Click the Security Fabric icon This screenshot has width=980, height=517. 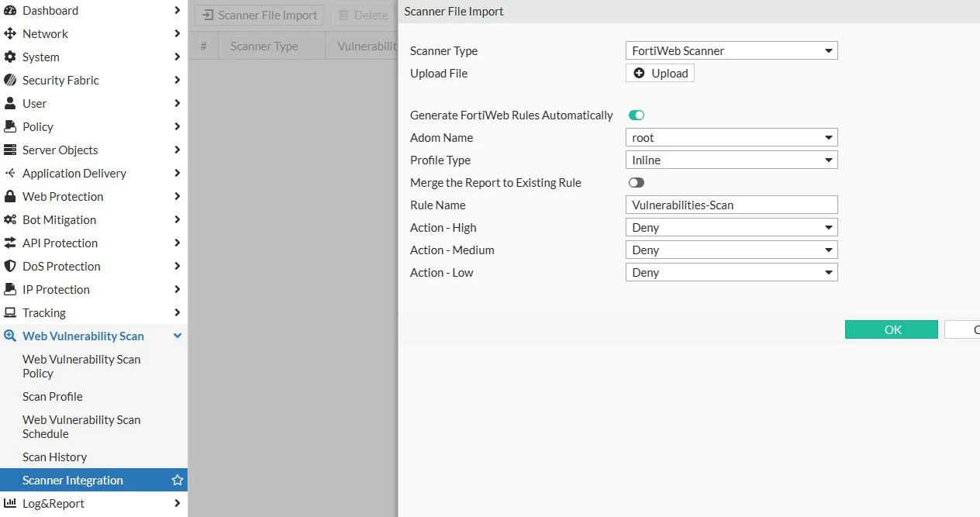[10, 81]
